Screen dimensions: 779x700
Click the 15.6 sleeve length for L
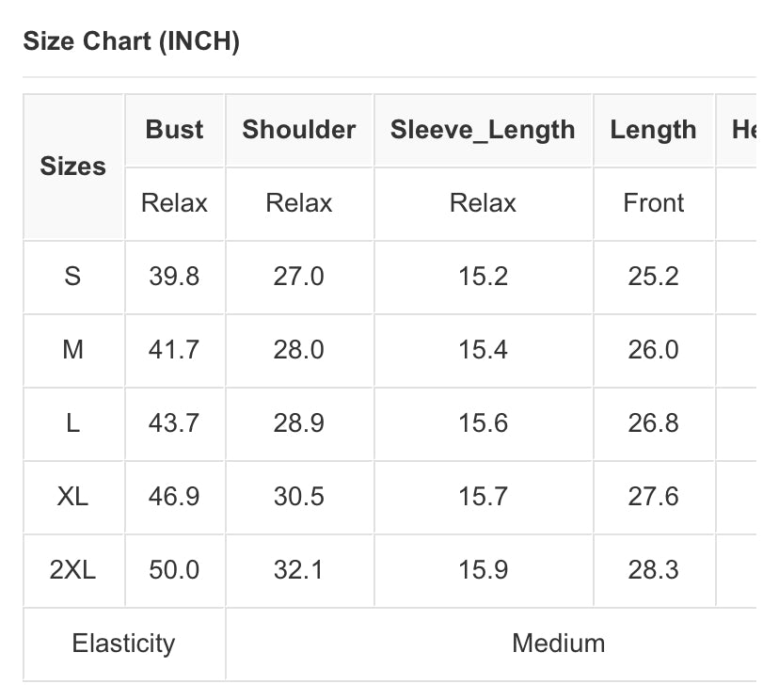coord(483,423)
